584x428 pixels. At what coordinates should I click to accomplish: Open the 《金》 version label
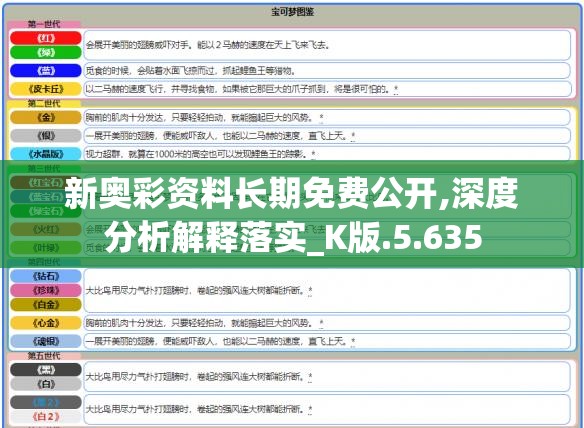point(46,117)
